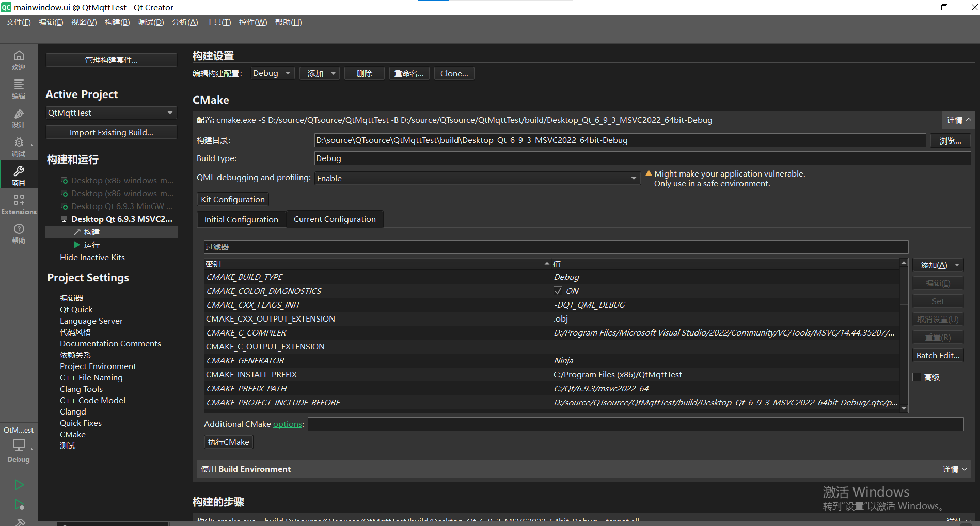980x526 pixels.
Task: Open Clang Tools project settings
Action: [x=81, y=389]
